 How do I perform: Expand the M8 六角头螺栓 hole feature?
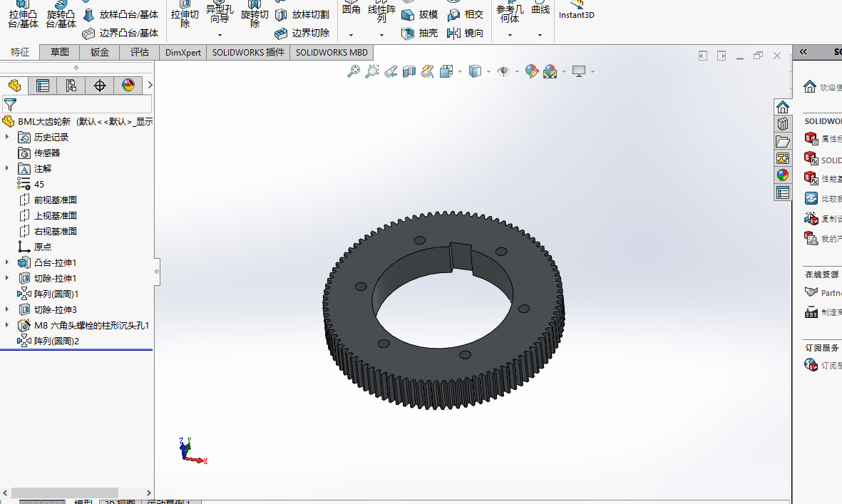point(7,325)
